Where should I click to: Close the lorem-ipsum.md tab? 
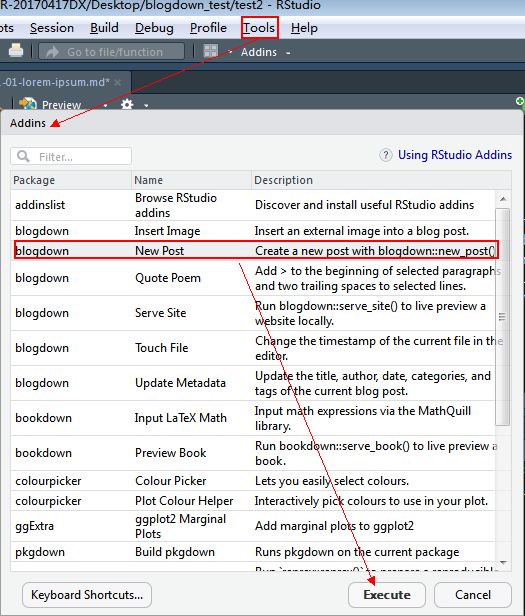117,82
